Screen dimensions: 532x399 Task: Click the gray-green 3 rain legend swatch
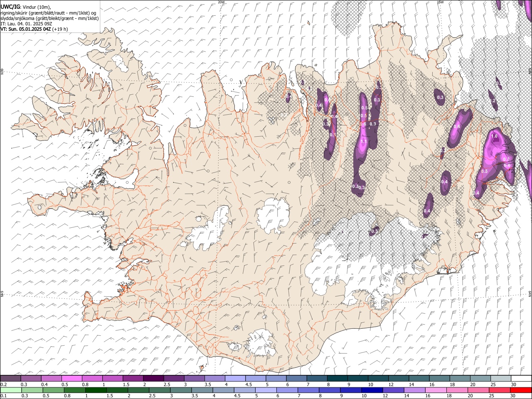181,390
